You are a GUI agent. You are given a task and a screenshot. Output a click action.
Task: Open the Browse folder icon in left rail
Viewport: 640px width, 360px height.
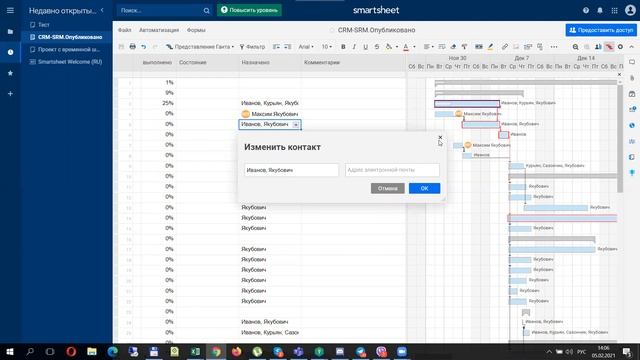(10, 31)
